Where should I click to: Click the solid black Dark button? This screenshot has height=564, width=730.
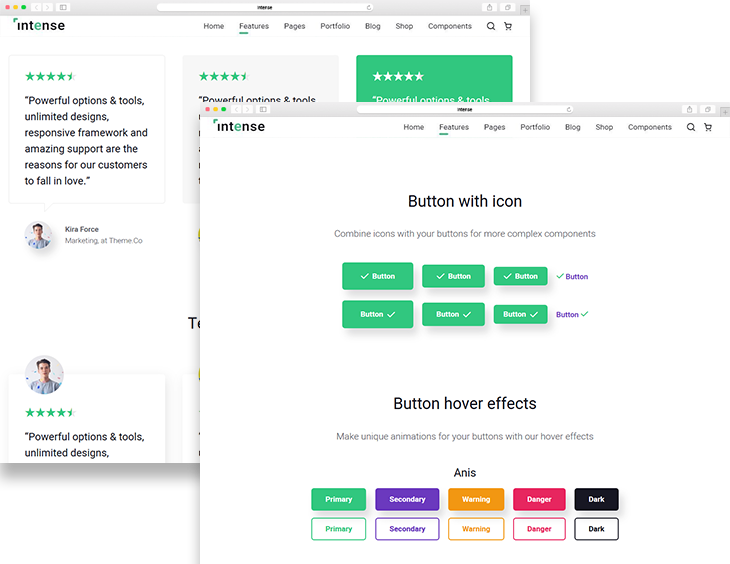point(596,499)
